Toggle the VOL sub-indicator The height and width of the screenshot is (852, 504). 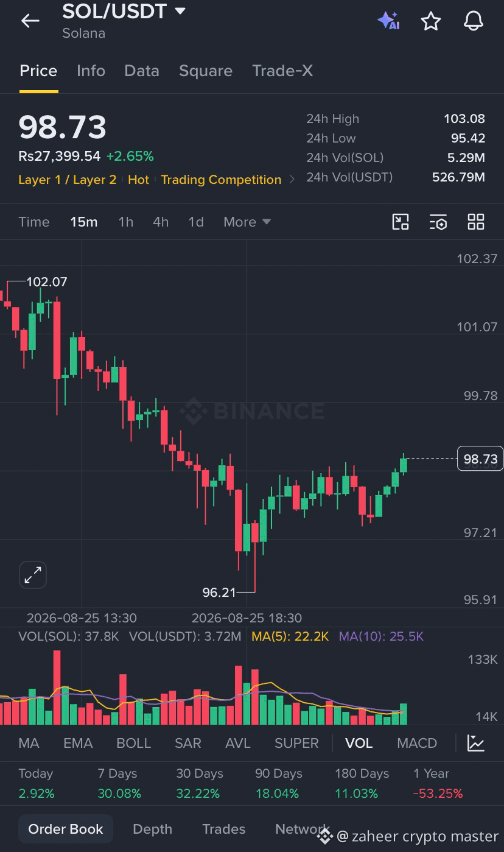[x=359, y=743]
